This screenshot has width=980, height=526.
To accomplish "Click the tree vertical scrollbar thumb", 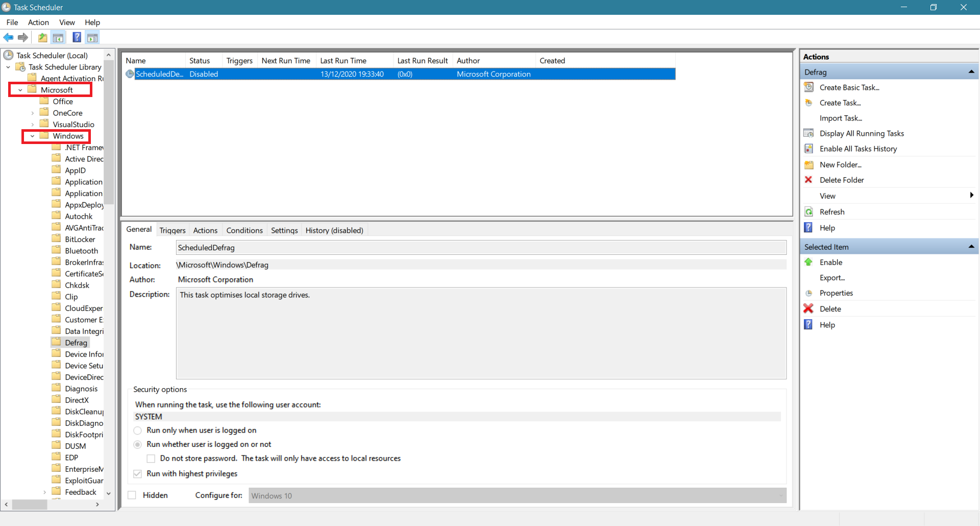I will 109,132.
